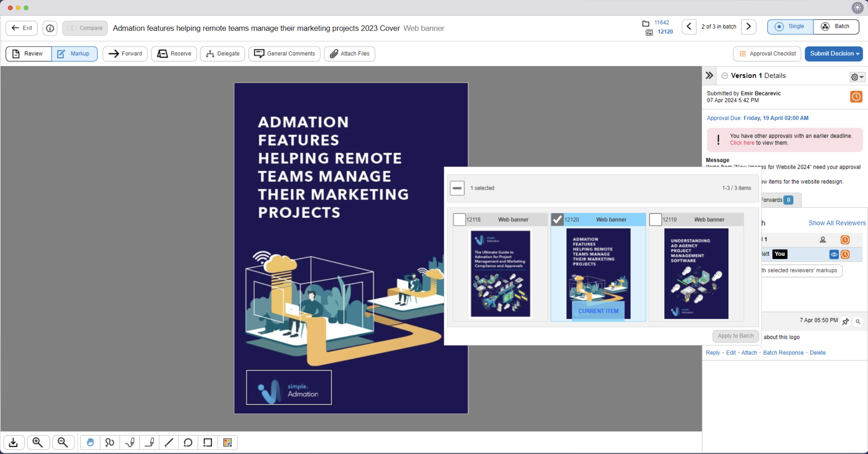Screen dimensions: 868x454
Task: Click the Attach link under the comment
Action: click(749, 353)
